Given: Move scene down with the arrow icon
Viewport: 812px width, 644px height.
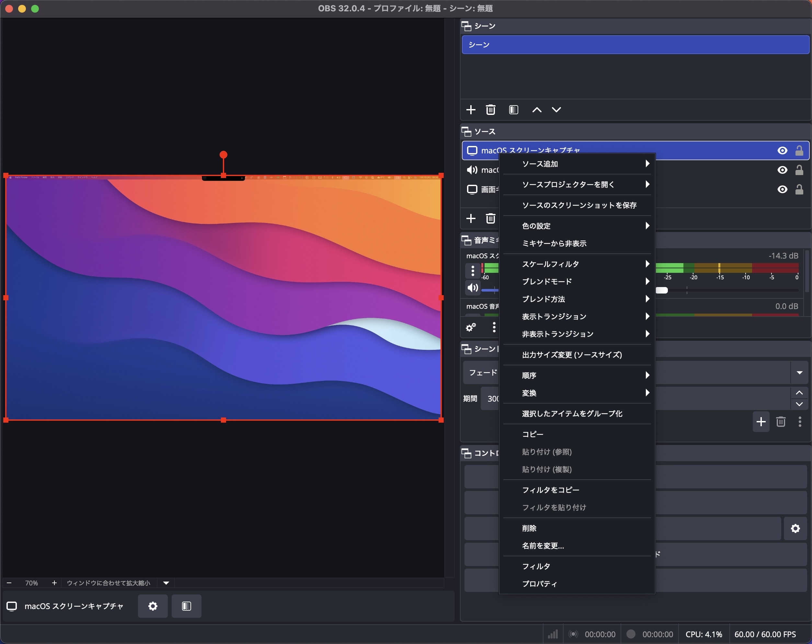Looking at the screenshot, I should click(556, 109).
